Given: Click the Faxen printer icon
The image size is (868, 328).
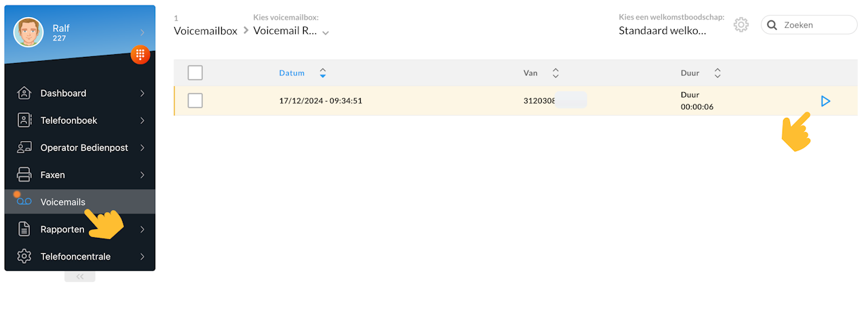Looking at the screenshot, I should pyautogui.click(x=24, y=175).
